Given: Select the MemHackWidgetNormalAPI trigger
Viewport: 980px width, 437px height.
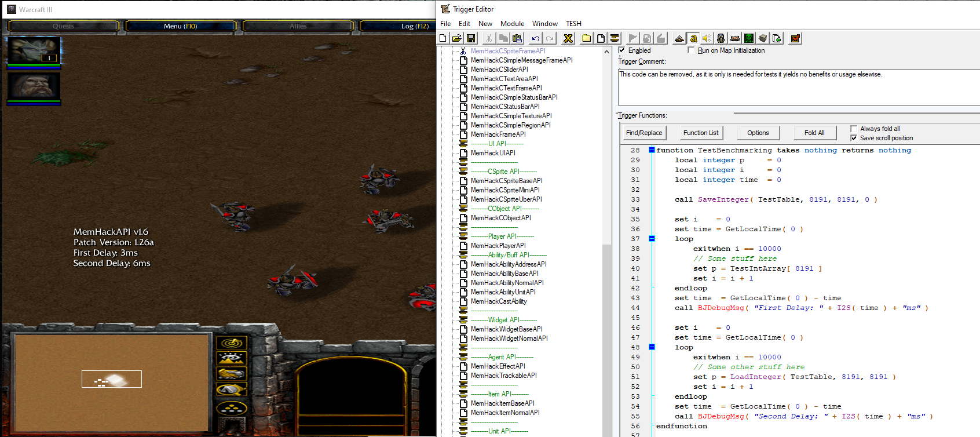Looking at the screenshot, I should (509, 338).
